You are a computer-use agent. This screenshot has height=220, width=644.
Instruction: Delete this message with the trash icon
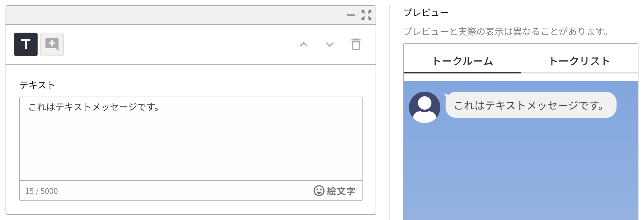pyautogui.click(x=356, y=44)
